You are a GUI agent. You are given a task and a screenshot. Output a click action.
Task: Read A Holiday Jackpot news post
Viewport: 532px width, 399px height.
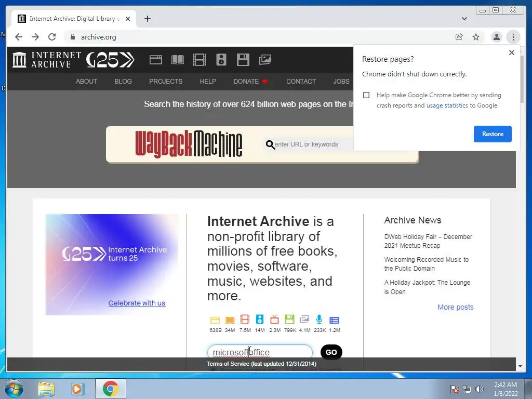pyautogui.click(x=427, y=287)
